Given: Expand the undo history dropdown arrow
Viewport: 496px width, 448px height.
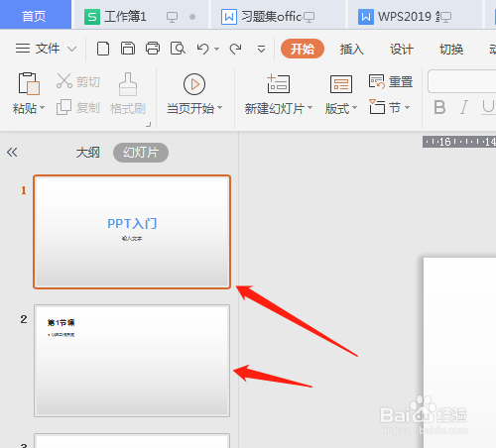Looking at the screenshot, I should pyautogui.click(x=217, y=49).
